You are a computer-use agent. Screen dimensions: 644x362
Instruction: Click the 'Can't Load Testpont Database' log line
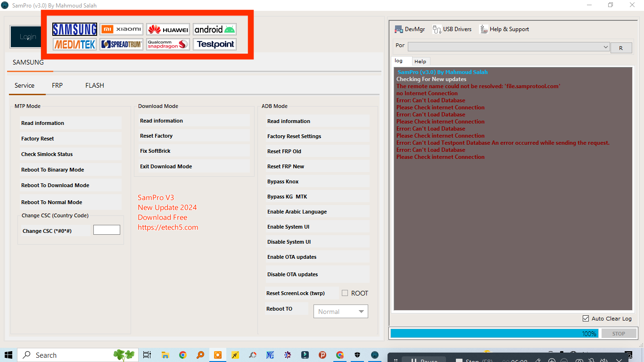coord(503,143)
